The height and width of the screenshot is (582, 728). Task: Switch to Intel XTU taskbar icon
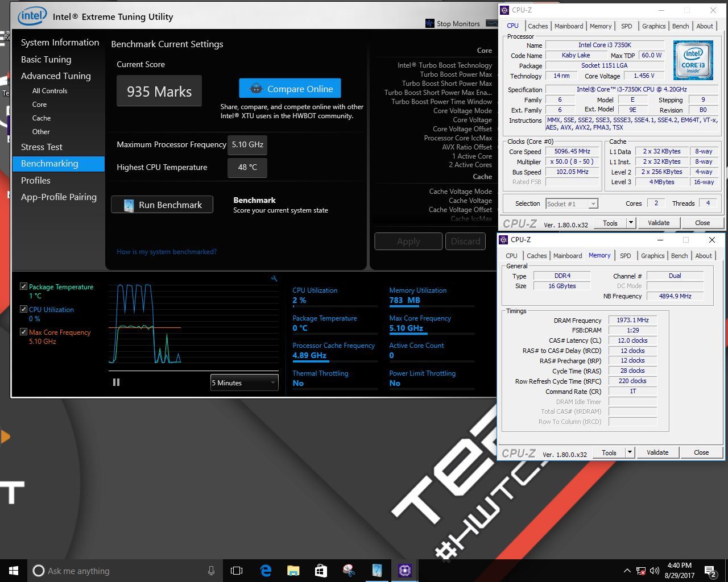pyautogui.click(x=377, y=571)
